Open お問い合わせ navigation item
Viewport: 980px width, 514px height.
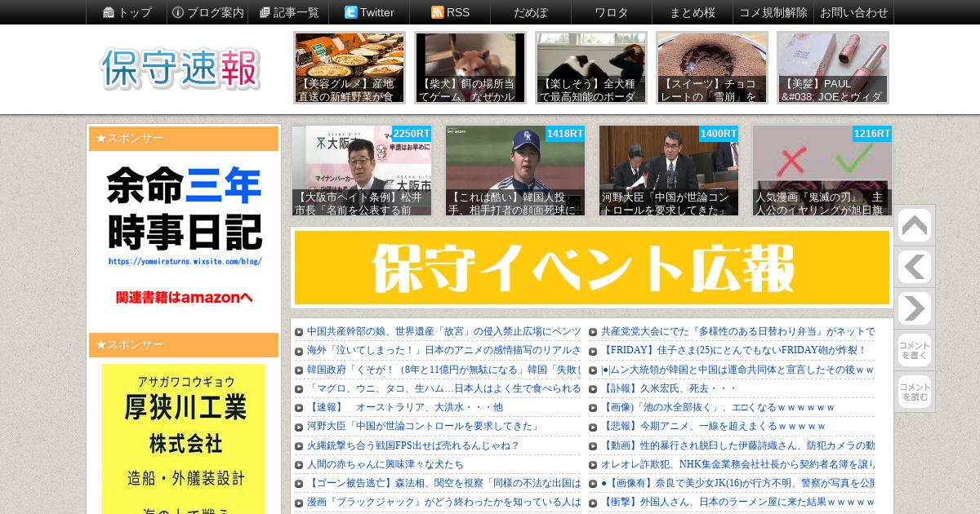(854, 12)
